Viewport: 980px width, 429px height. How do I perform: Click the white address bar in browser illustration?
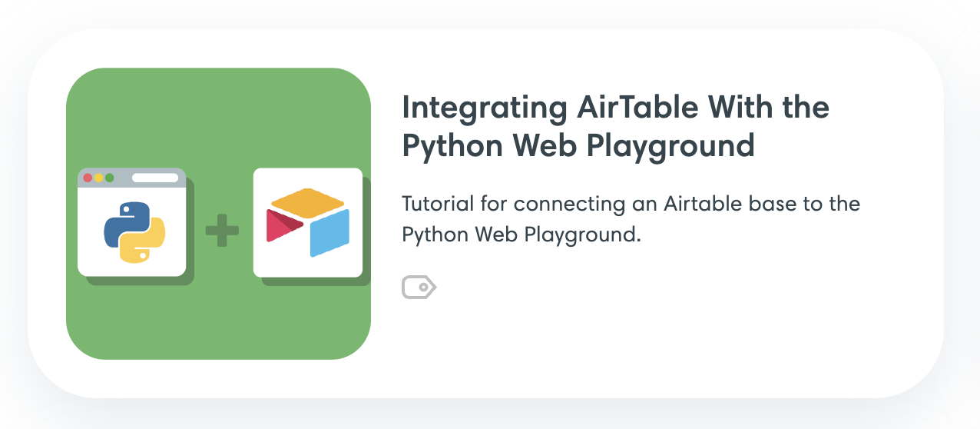tap(154, 178)
